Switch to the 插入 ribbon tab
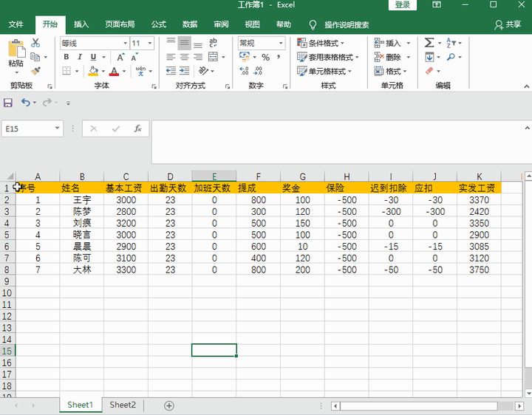532x415 pixels. tap(81, 24)
